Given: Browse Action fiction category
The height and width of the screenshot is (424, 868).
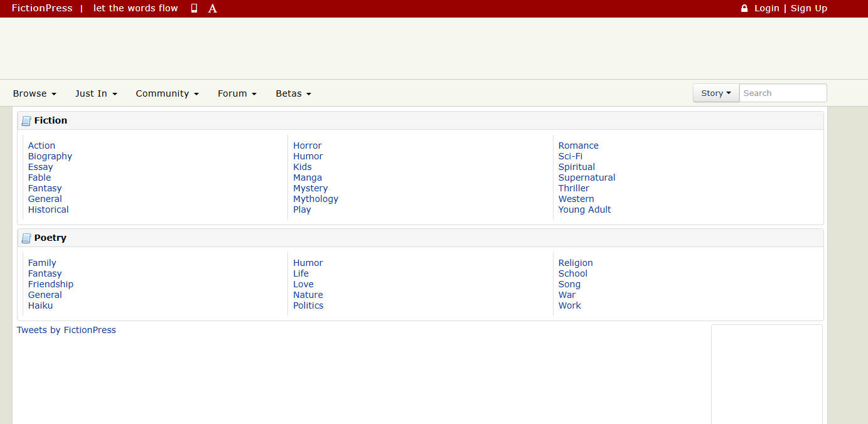Looking at the screenshot, I should 41,146.
